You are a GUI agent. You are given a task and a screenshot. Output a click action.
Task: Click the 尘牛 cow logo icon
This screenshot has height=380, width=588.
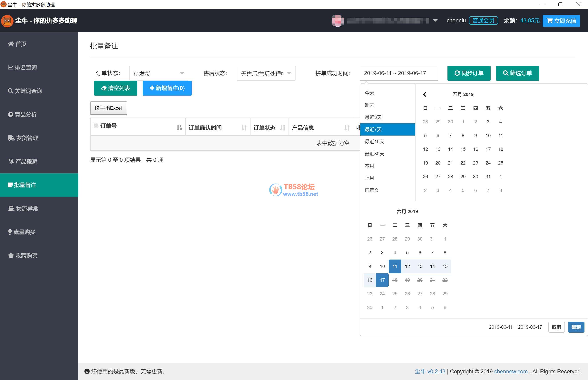click(x=7, y=21)
